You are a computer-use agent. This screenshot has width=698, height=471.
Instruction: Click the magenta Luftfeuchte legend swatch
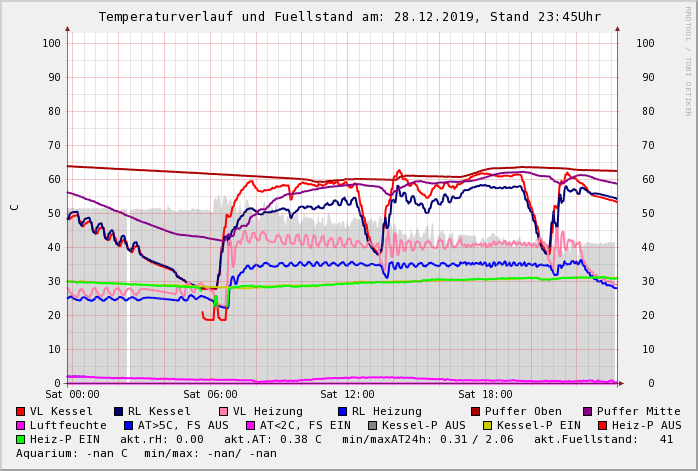coord(21,426)
